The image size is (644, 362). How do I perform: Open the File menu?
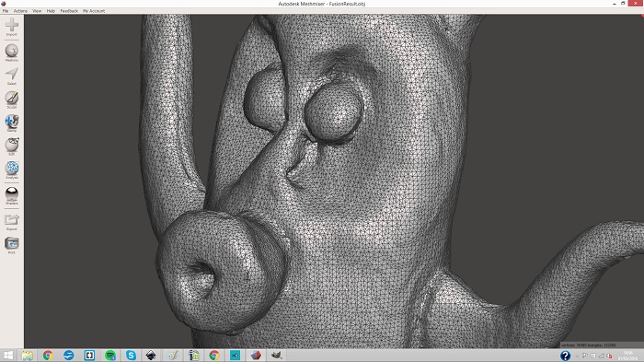[x=6, y=11]
